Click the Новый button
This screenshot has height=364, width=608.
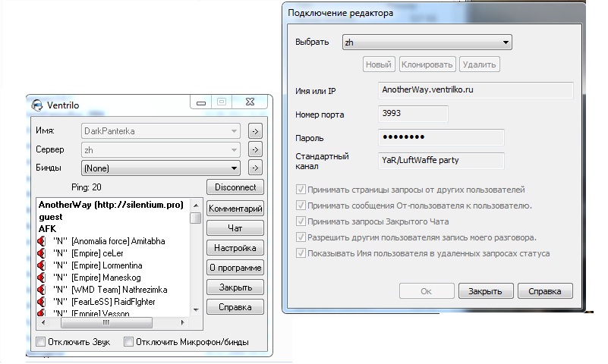tap(379, 64)
